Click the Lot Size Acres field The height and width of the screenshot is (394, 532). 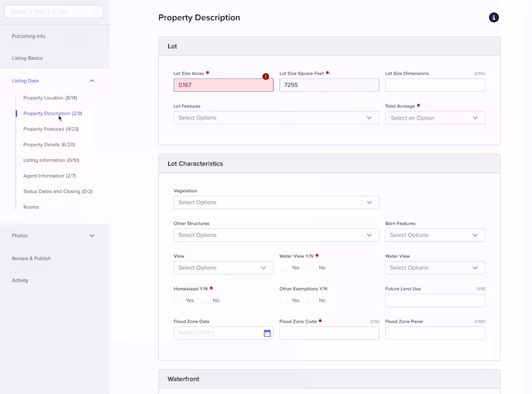223,85
